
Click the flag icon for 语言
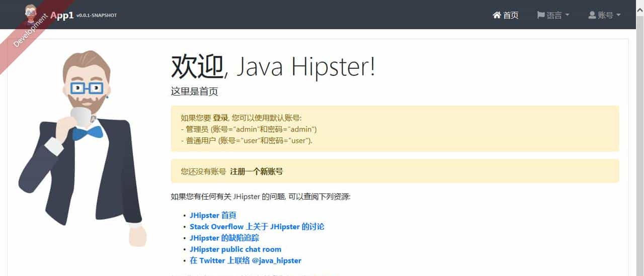[x=541, y=15]
